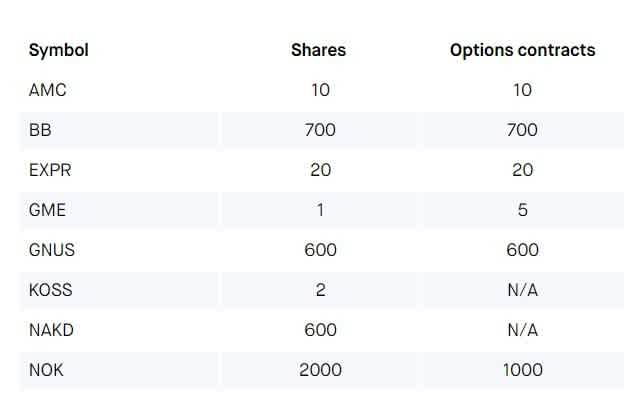This screenshot has width=636, height=419.
Task: Click the KOSS shares value 2
Action: click(320, 290)
